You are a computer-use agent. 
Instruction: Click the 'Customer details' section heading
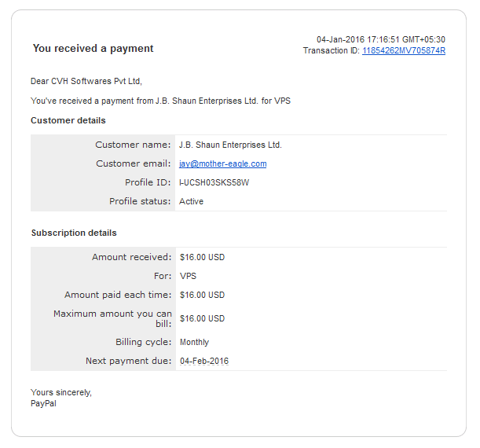pos(68,120)
